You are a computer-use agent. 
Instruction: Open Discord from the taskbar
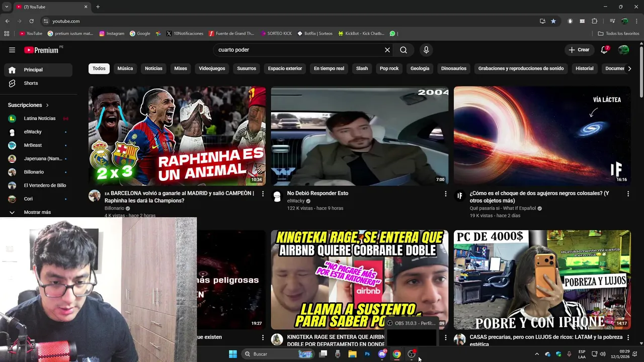[382, 354]
